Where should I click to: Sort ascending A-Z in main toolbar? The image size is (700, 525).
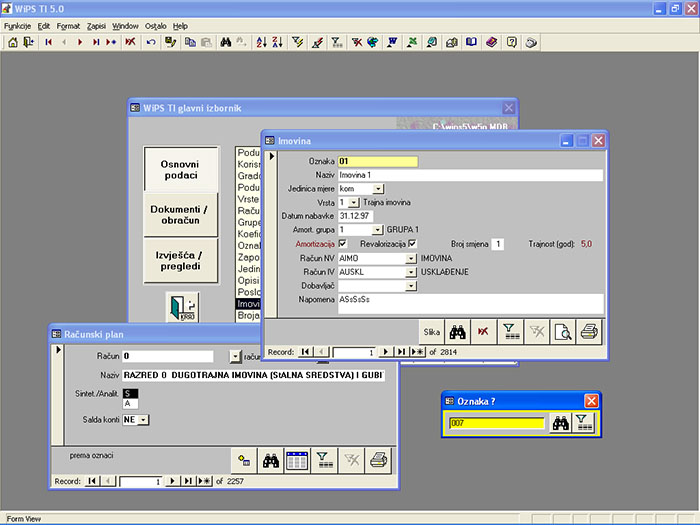click(x=261, y=42)
